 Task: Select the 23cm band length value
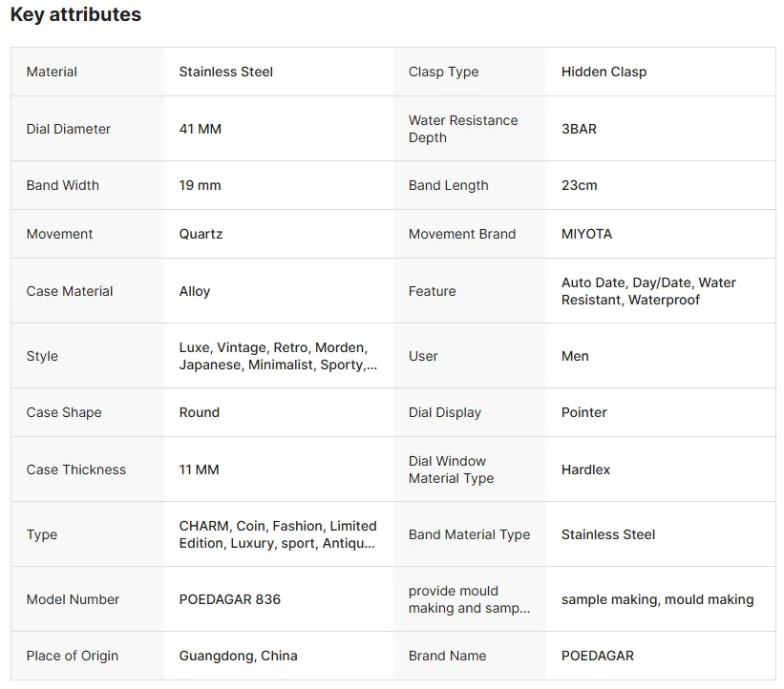point(579,185)
